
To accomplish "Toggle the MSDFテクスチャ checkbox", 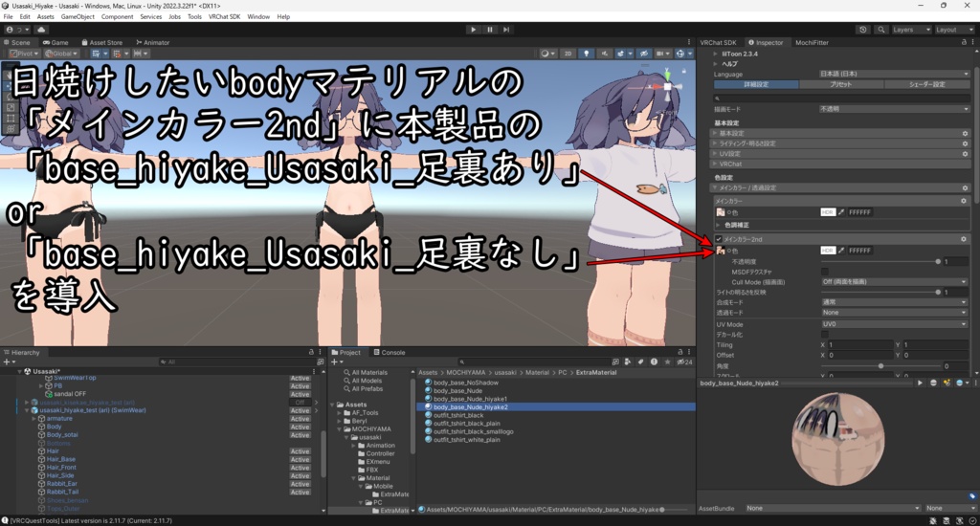I will click(x=824, y=272).
